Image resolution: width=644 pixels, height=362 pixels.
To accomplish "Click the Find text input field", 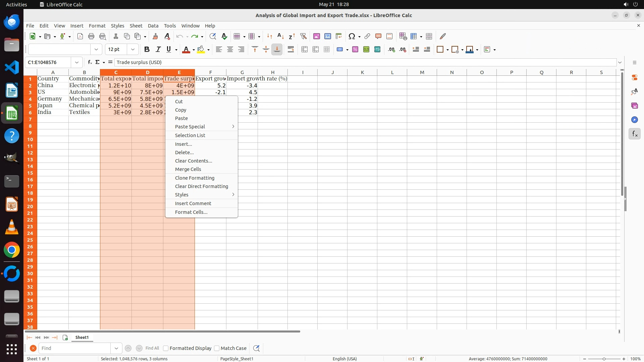I will (74, 348).
